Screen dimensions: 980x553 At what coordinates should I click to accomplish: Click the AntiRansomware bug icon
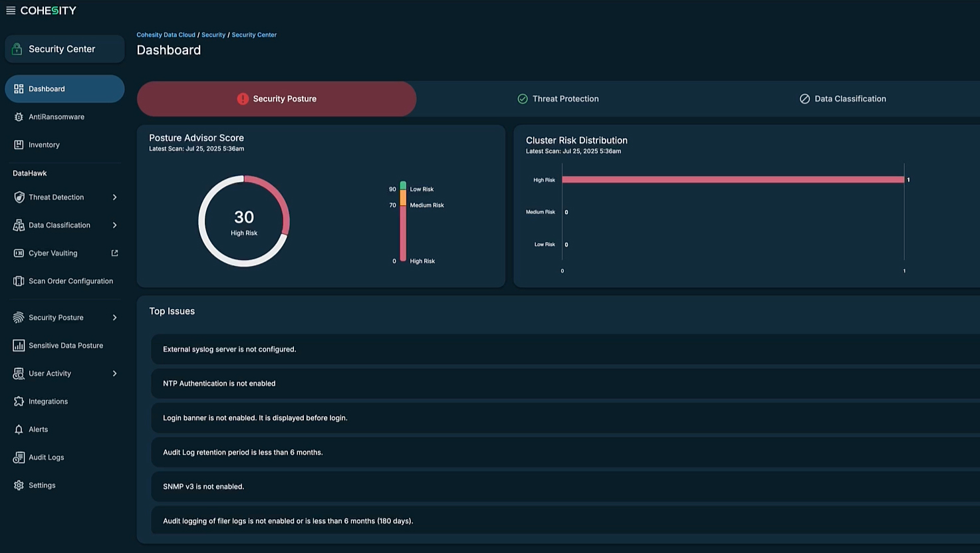19,117
